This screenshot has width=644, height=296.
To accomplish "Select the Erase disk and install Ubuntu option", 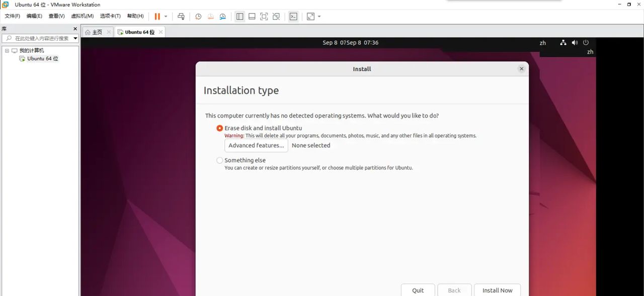I will click(x=219, y=128).
